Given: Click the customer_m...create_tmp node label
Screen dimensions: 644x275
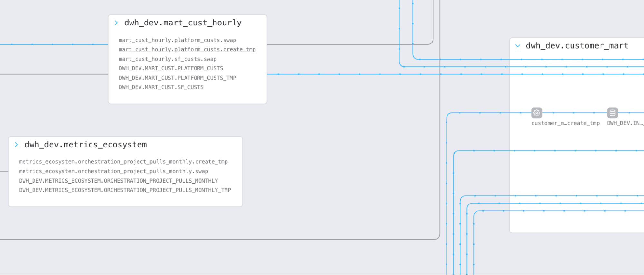Looking at the screenshot, I should (565, 123).
